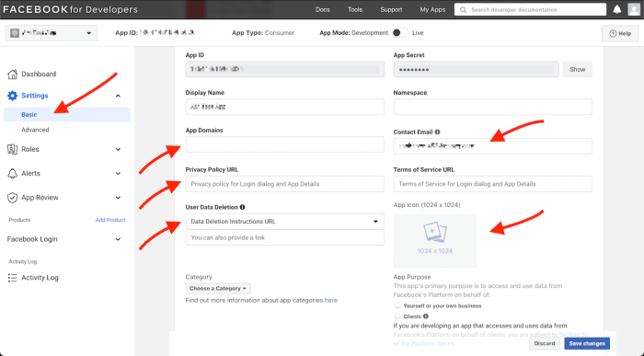Screen dimensions: 644x356
Task: Click the Activity Log label in sidebar
Action: coord(40,278)
